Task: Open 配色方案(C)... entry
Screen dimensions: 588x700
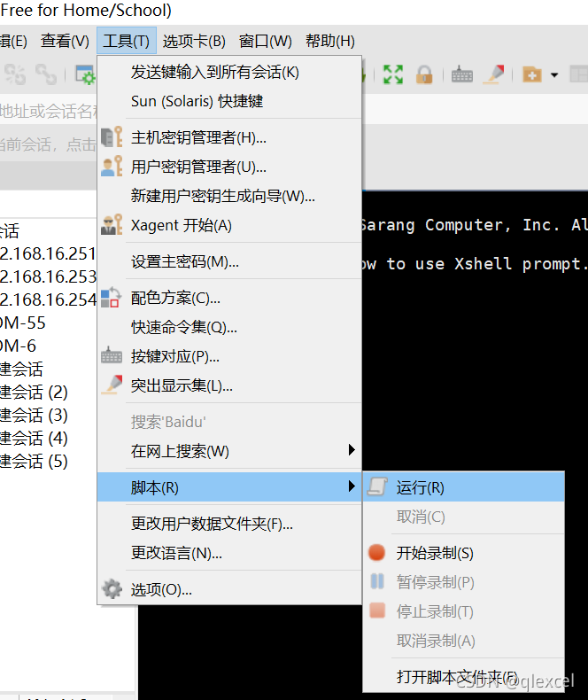Action: click(x=229, y=298)
